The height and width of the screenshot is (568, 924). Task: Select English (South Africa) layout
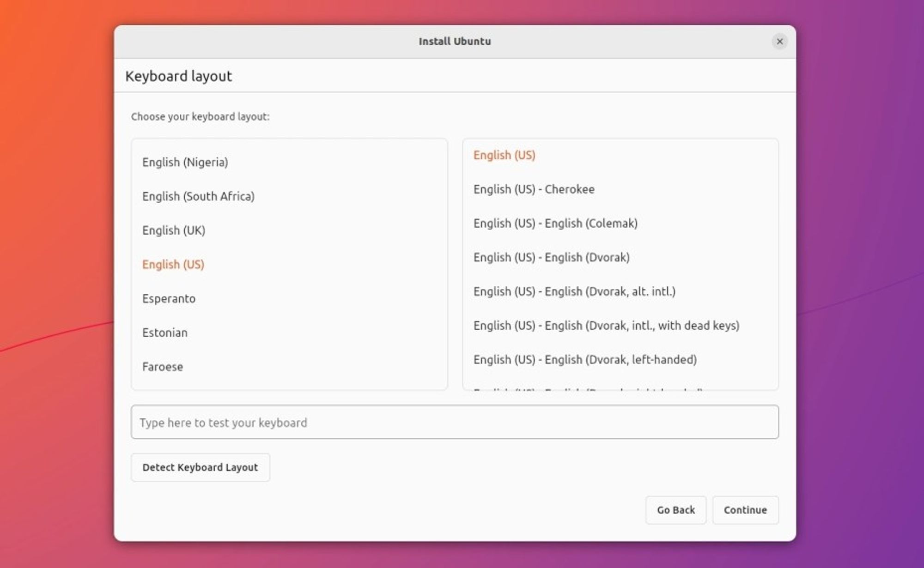(x=199, y=196)
